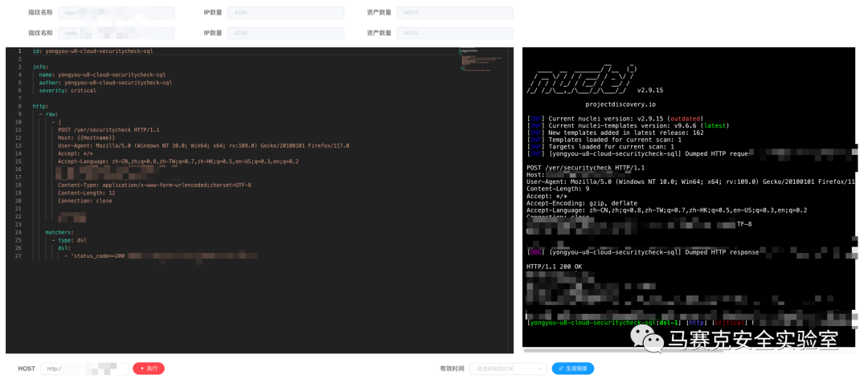This screenshot has width=868, height=379.
Task: Click the IP数量 field showing 4336
Action: (285, 33)
